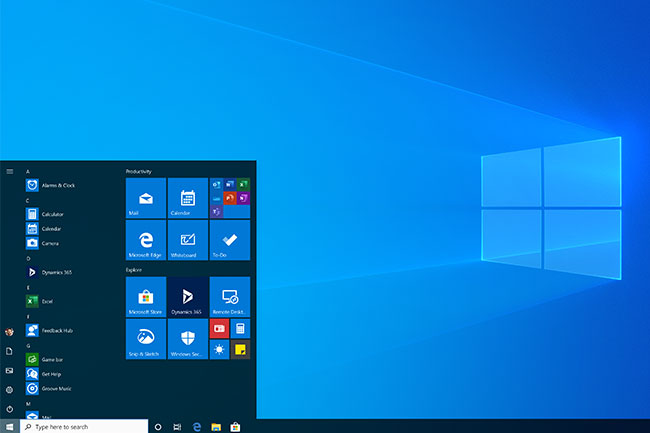The width and height of the screenshot is (650, 433).
Task: Open Settings gear in Start sidebar
Action: coord(10,389)
